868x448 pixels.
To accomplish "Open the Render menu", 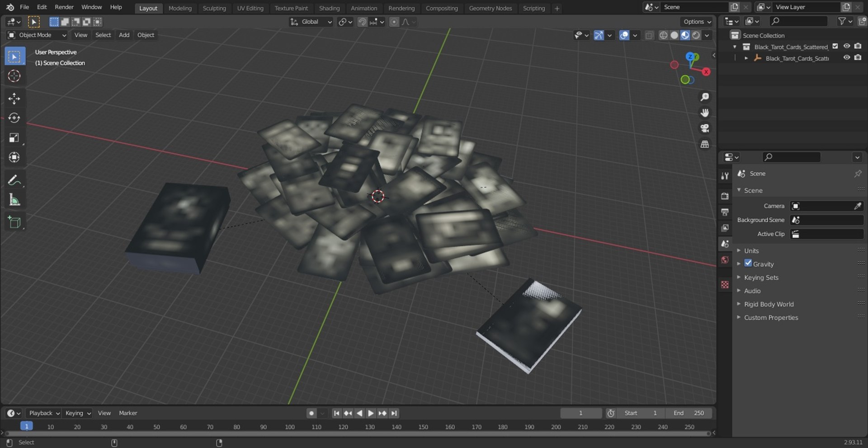I will 64,7.
